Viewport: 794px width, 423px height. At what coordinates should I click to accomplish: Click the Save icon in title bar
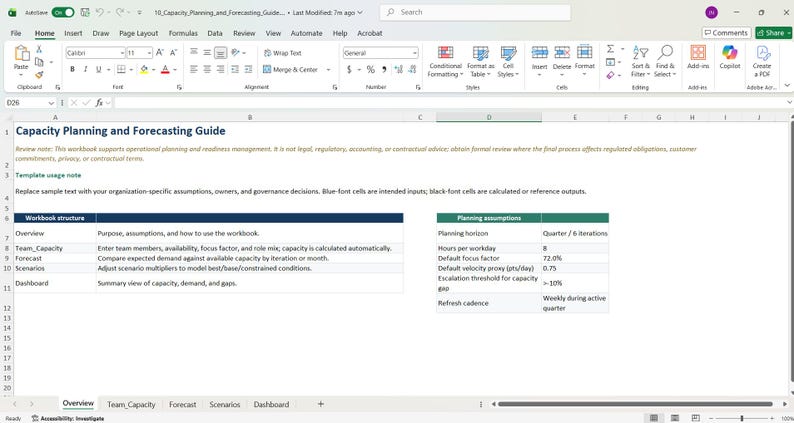(x=85, y=13)
